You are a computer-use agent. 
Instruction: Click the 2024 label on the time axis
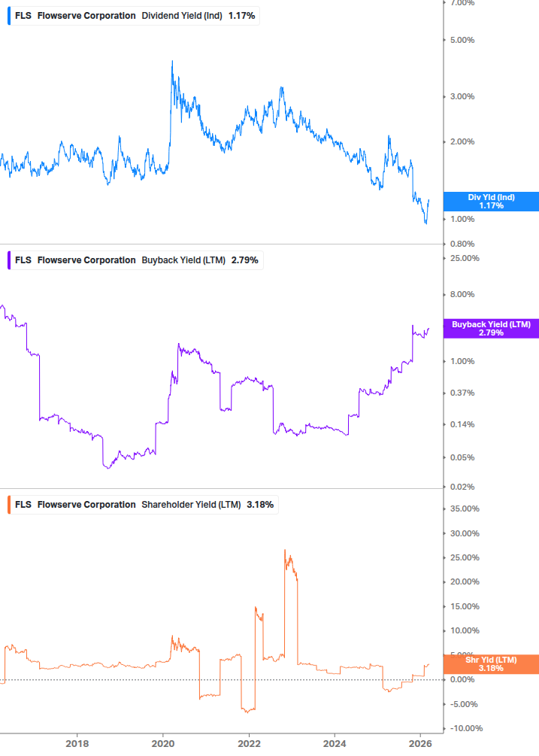tap(335, 744)
